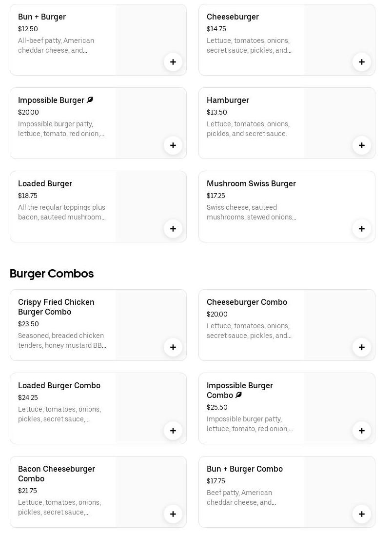Add Loaded Burger Combo to cart

point(173,431)
